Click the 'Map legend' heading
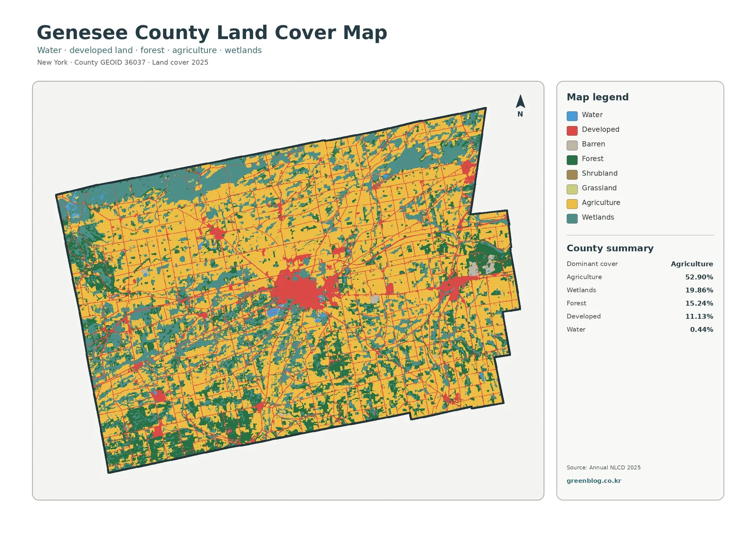This screenshot has height=535, width=756. pos(598,97)
